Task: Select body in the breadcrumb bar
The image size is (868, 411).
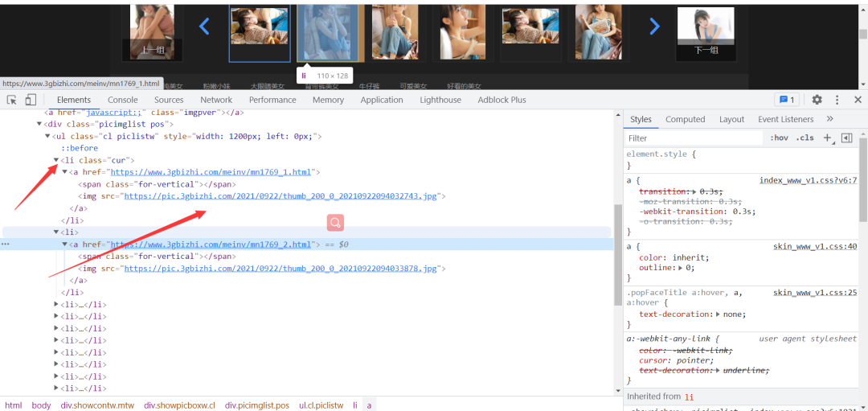Action: coord(42,405)
